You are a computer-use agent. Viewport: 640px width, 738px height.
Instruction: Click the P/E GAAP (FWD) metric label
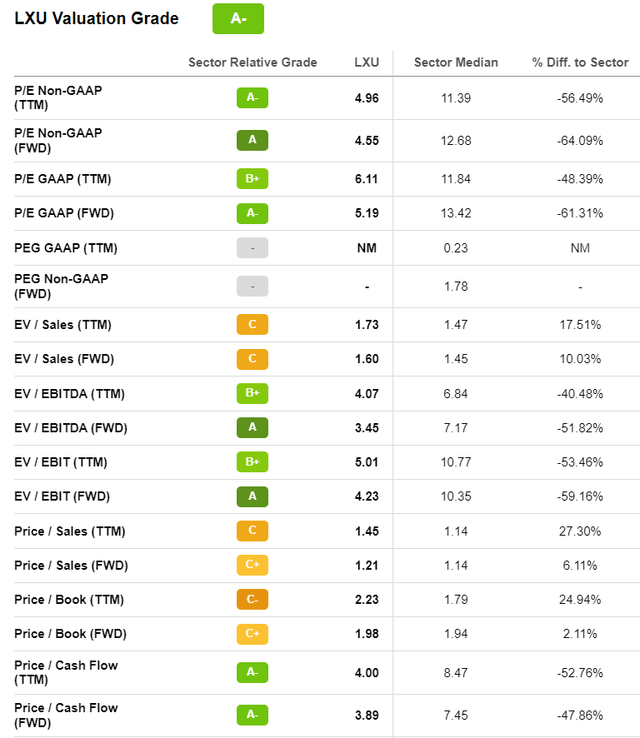(64, 213)
